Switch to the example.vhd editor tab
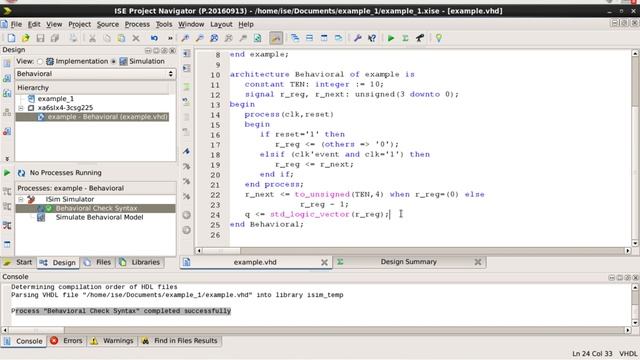The height and width of the screenshot is (360, 640). 255,262
